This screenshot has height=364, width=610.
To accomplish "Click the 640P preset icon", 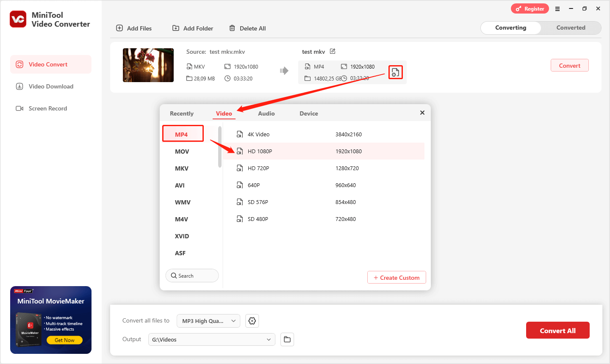I will [x=240, y=185].
